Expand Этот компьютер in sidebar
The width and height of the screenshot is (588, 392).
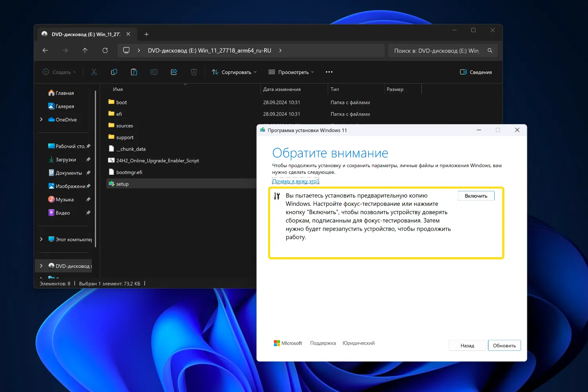tap(41, 239)
